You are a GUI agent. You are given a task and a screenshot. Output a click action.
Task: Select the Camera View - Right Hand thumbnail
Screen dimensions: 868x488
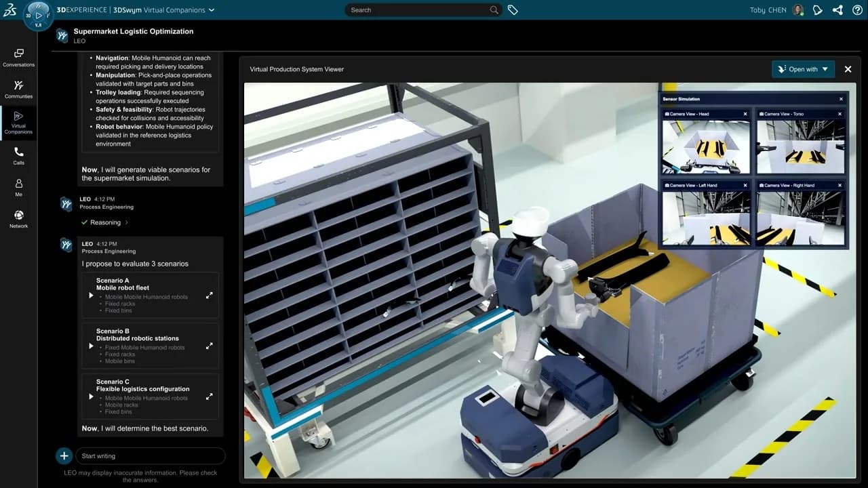800,218
